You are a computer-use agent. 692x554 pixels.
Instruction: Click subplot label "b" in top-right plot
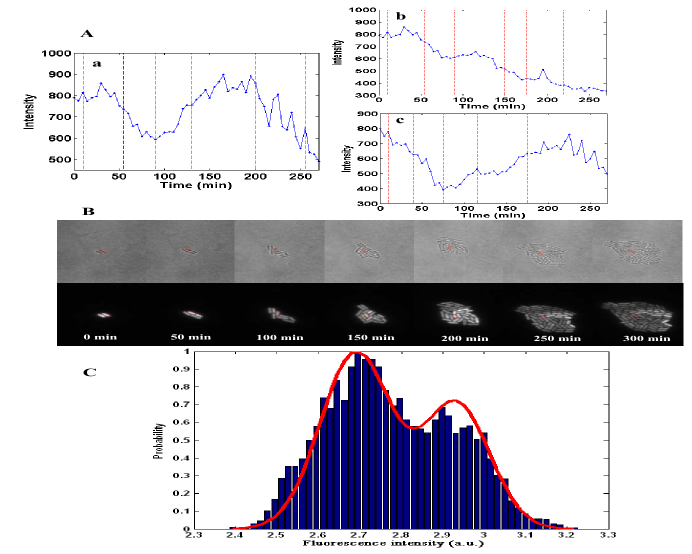point(401,16)
